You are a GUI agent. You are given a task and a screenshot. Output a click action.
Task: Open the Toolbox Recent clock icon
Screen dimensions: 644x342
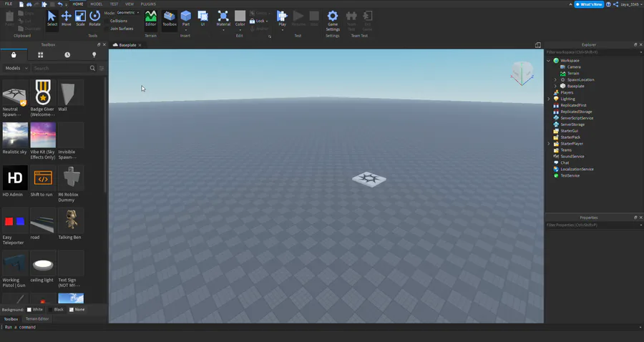(x=67, y=54)
